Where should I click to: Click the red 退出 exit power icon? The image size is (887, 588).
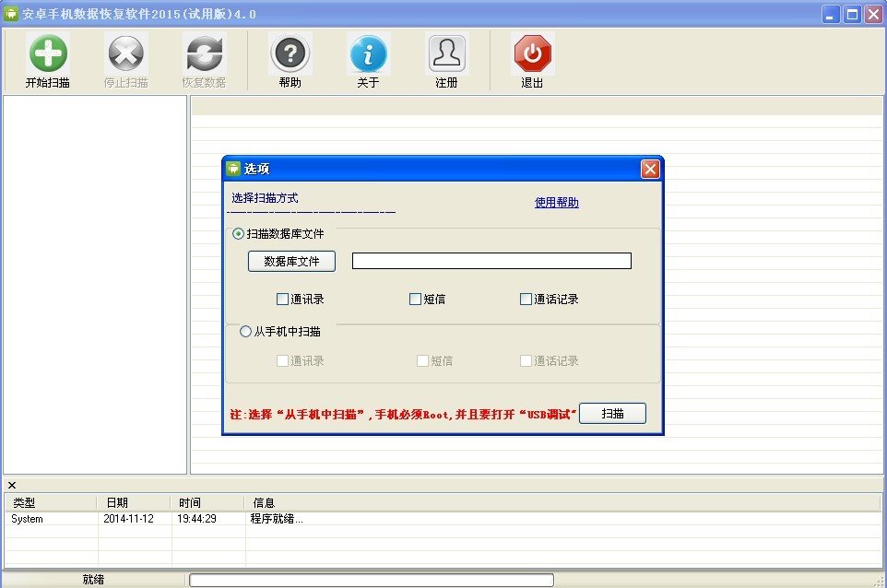532,53
